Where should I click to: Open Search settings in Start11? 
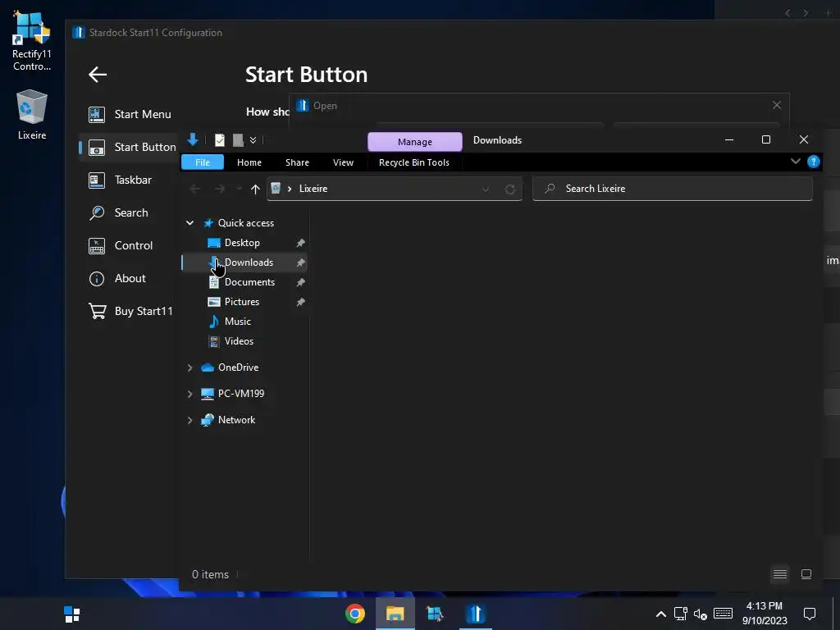pos(130,212)
